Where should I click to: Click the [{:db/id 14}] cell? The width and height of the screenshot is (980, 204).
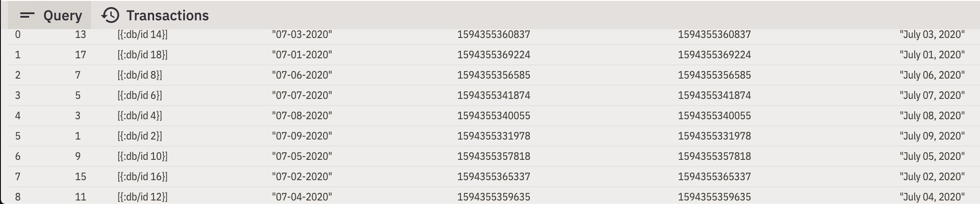(x=143, y=34)
